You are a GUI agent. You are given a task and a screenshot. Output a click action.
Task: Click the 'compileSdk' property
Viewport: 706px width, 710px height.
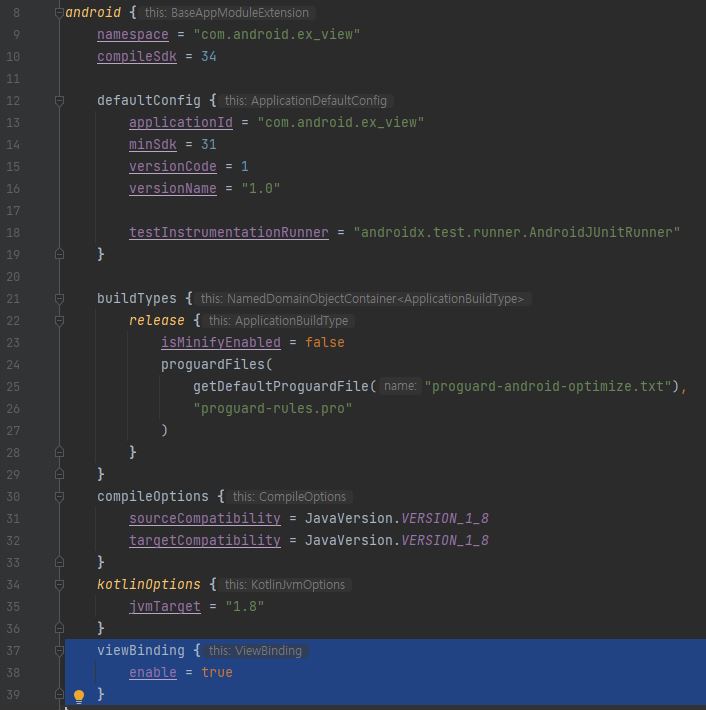coord(137,57)
